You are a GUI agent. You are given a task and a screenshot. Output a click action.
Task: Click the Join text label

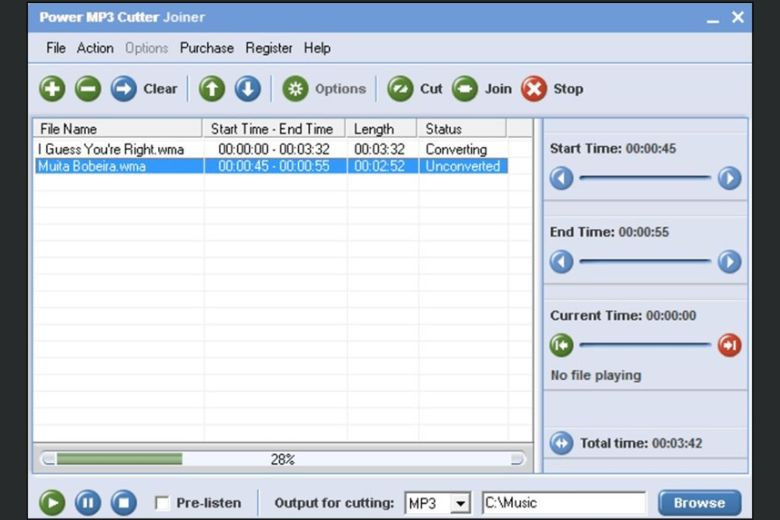pyautogui.click(x=498, y=89)
